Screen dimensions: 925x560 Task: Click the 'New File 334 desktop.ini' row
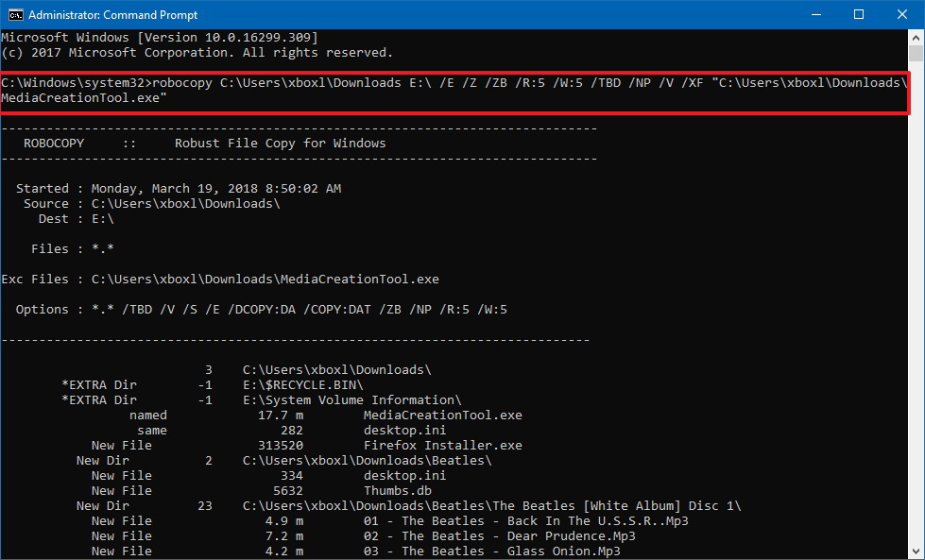269,476
